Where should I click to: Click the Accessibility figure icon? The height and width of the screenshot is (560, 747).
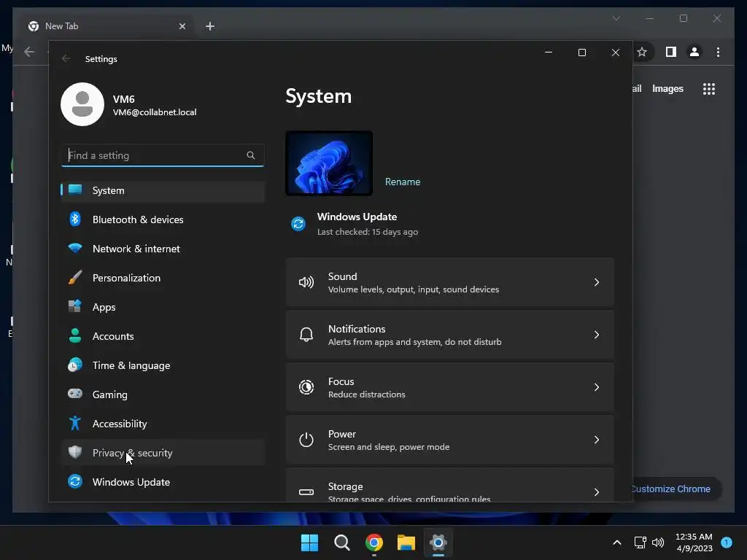click(75, 423)
